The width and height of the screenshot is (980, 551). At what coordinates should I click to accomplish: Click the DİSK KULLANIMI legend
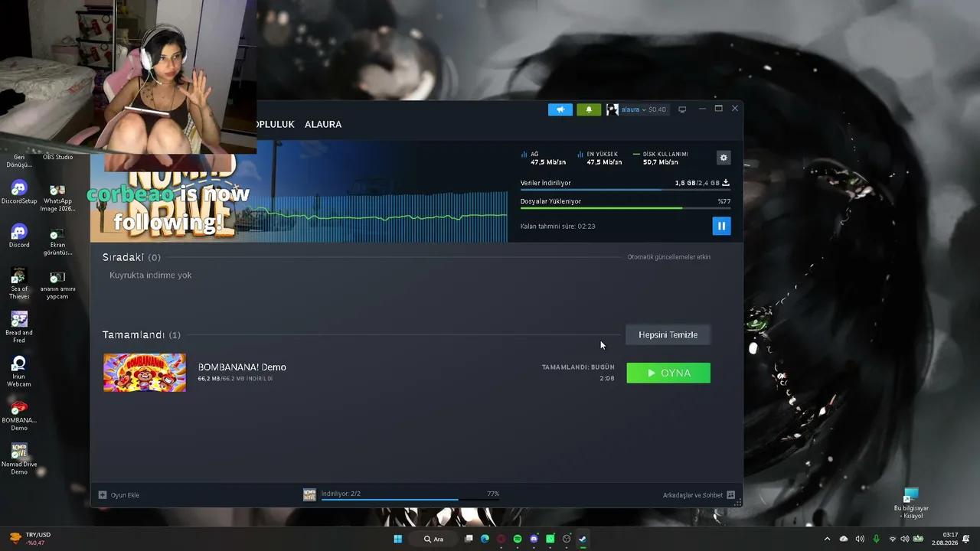tap(660, 158)
